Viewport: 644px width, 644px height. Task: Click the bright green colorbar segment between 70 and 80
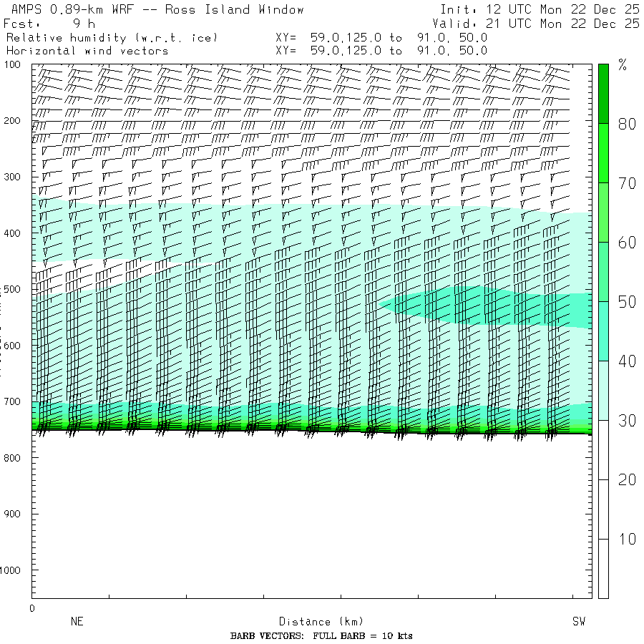click(603, 153)
